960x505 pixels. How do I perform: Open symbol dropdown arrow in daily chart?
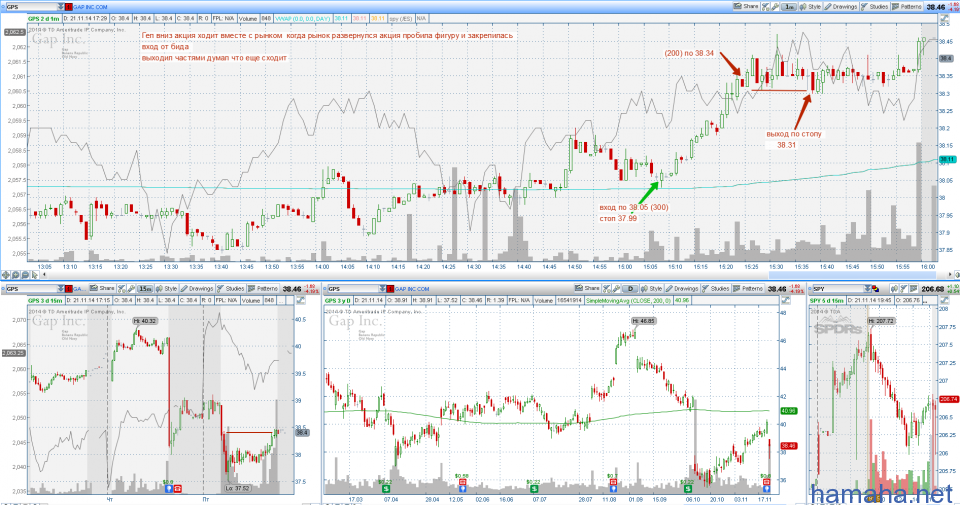tap(382, 289)
